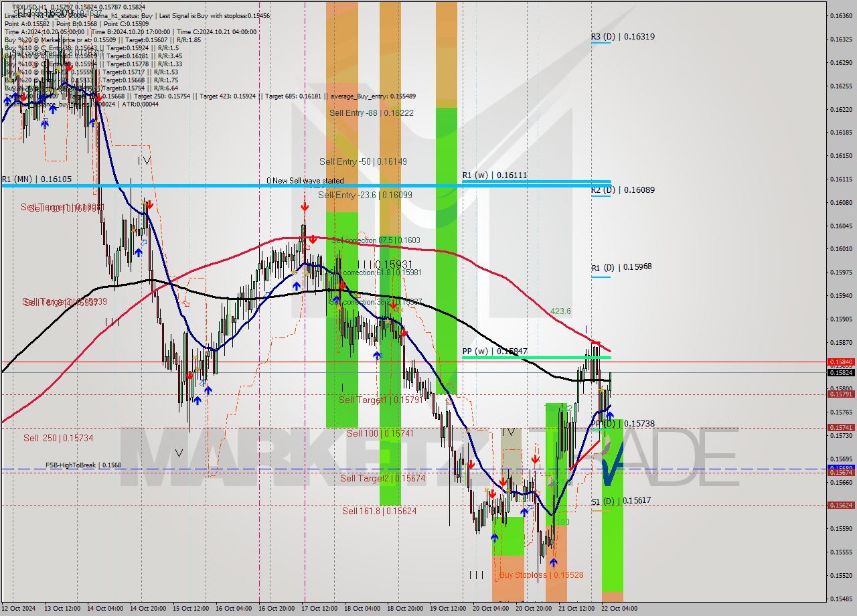Viewport: 857px width, 616px height.
Task: Select the R1 (MN) | 0.16105 monthly label
Action: [37, 179]
